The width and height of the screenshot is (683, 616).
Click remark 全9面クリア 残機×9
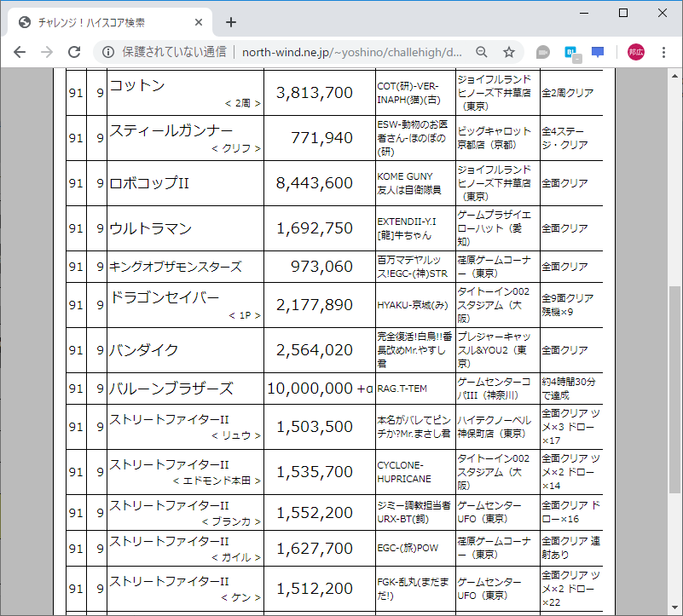[568, 305]
